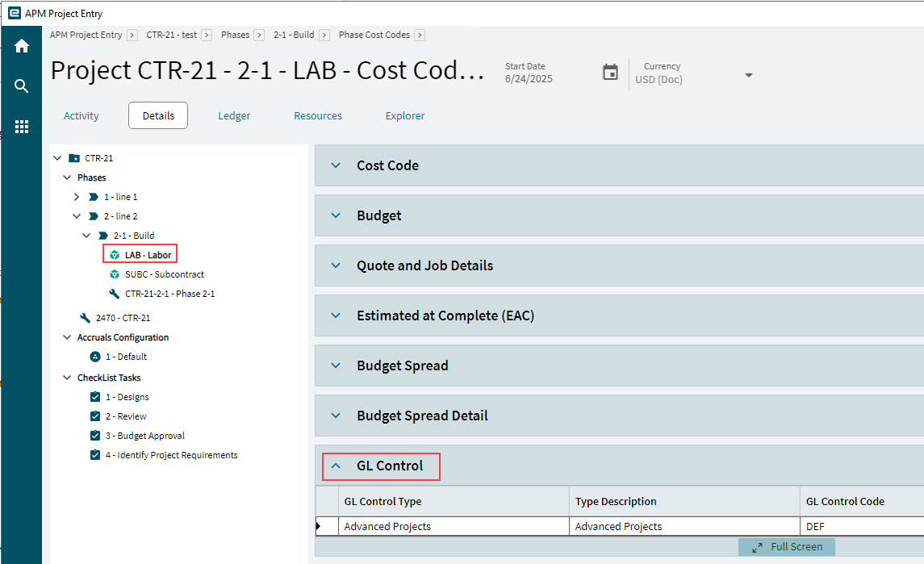Select 2470 - CTR-21 tree item
Screen dimensions: 924x564
point(123,318)
